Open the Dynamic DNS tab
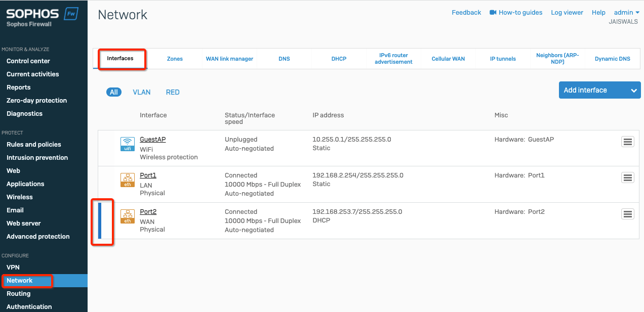Screen dimensions: 644x312 [612, 59]
